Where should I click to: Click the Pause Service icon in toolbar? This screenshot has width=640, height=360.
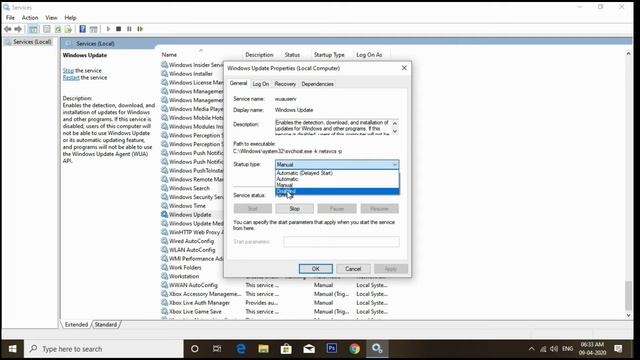click(129, 29)
